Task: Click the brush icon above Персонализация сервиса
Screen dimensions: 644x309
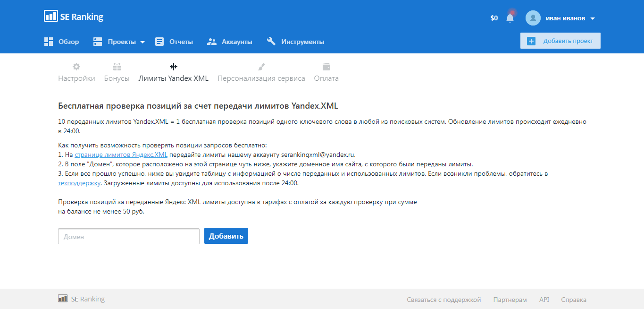Action: tap(261, 67)
